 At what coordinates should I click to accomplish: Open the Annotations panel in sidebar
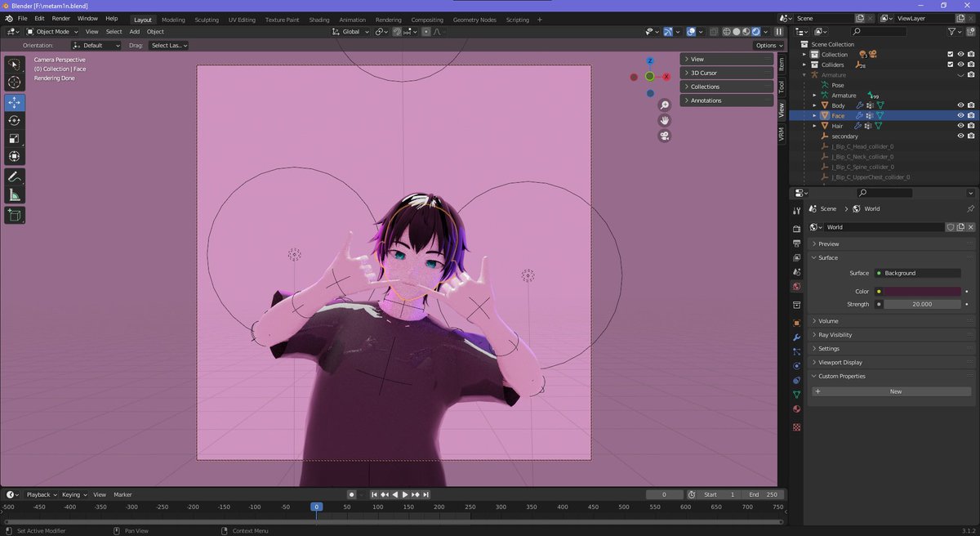tap(727, 100)
